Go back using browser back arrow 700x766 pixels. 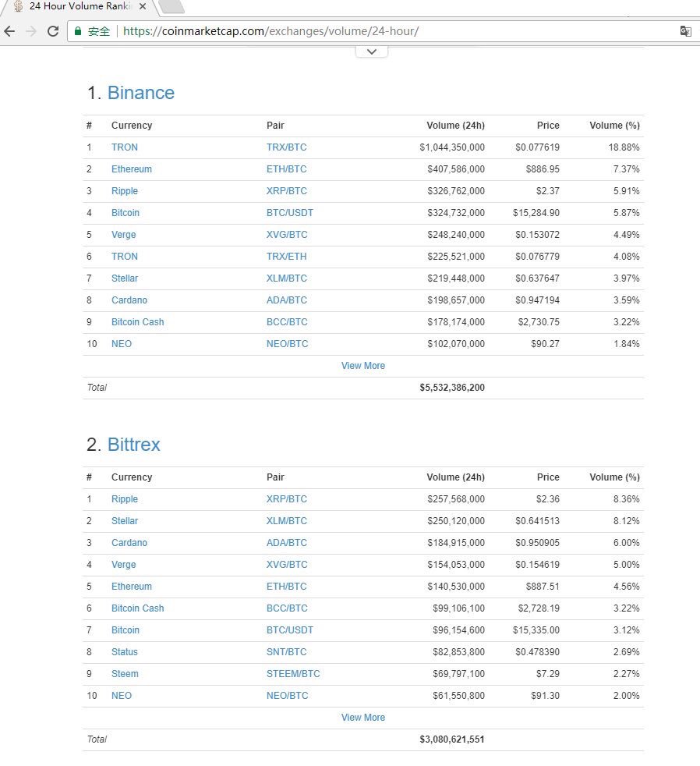[x=9, y=31]
